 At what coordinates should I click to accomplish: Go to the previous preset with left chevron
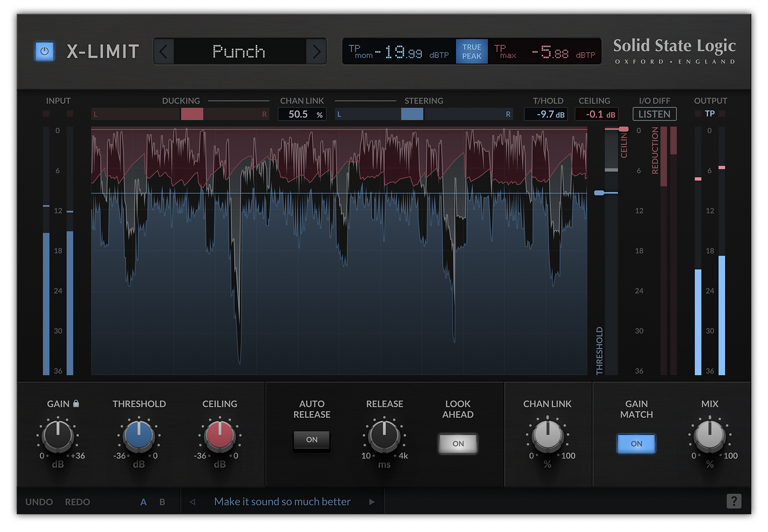(x=164, y=51)
